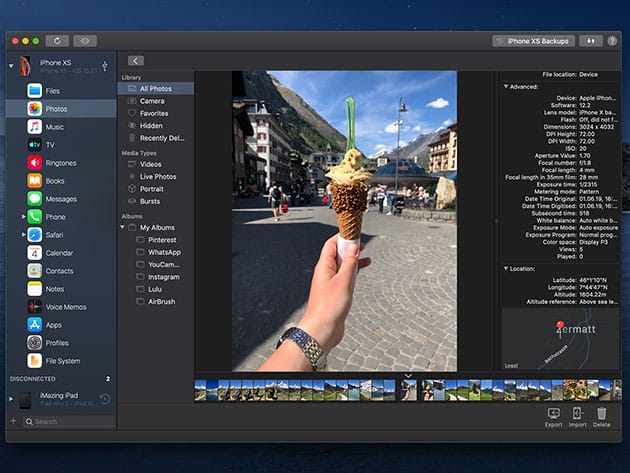
Task: Collapse the Advanced metadata section
Action: pyautogui.click(x=506, y=86)
